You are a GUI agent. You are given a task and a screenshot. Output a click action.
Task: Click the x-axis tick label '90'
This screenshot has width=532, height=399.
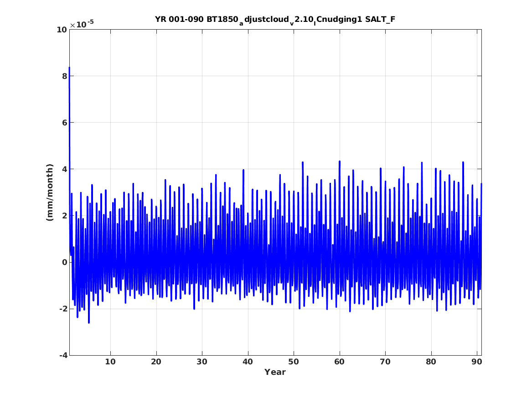pos(477,362)
